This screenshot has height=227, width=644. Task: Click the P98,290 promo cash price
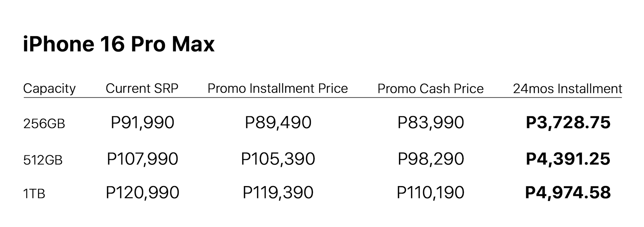point(431,159)
